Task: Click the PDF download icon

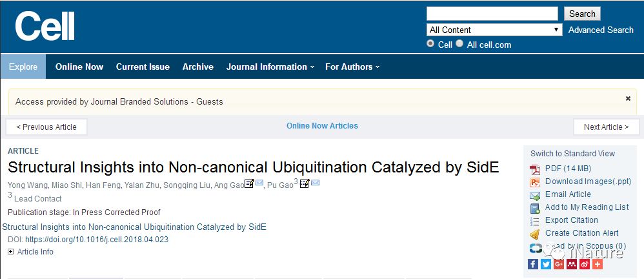Action: [x=535, y=169]
